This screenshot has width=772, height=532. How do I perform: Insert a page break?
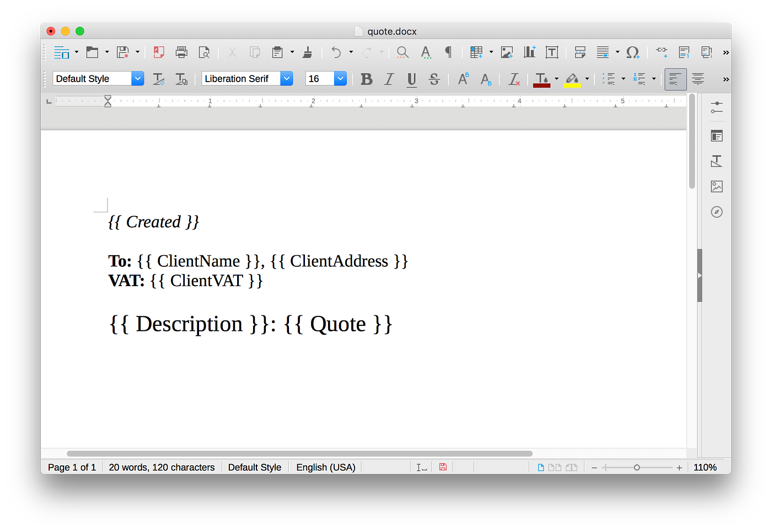point(580,52)
